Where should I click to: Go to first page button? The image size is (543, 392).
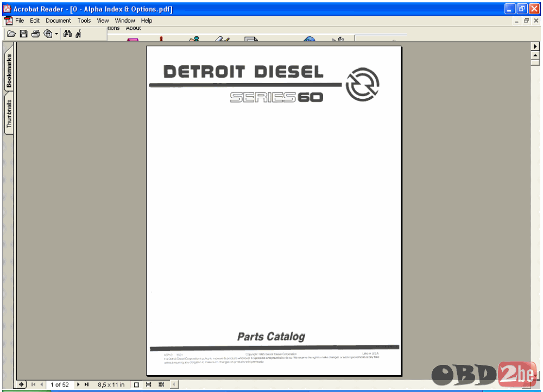pos(33,384)
